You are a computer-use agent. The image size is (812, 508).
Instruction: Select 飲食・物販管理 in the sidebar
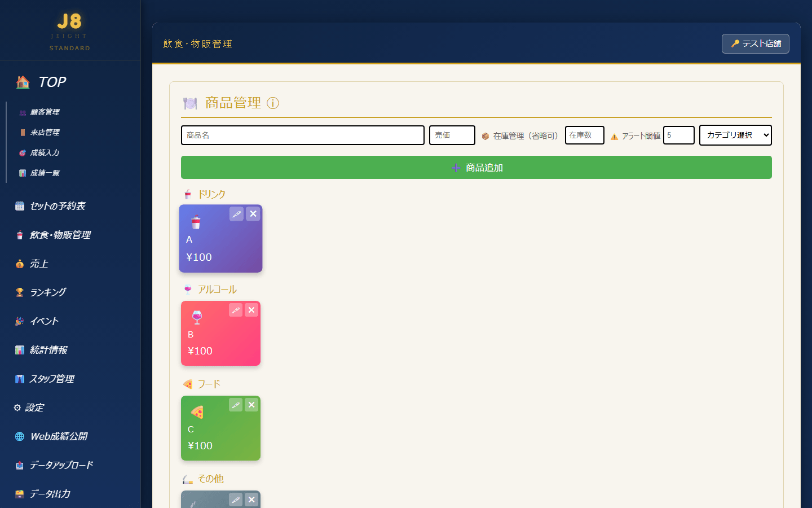(53, 235)
